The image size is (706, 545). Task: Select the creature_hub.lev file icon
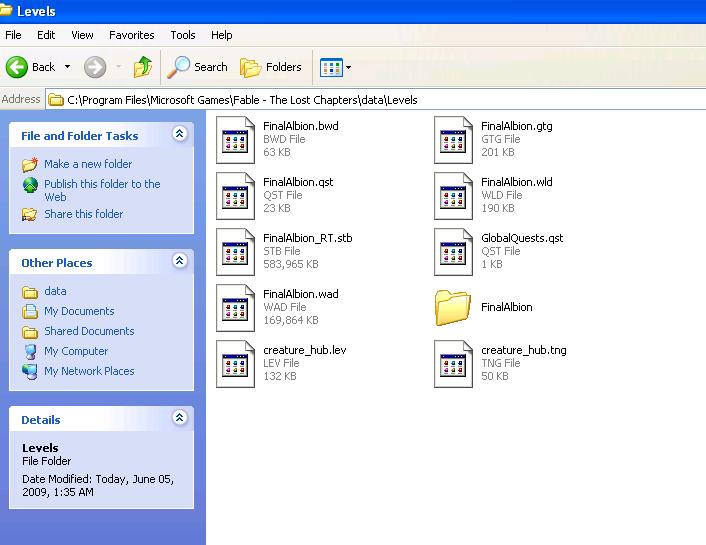[x=236, y=363]
